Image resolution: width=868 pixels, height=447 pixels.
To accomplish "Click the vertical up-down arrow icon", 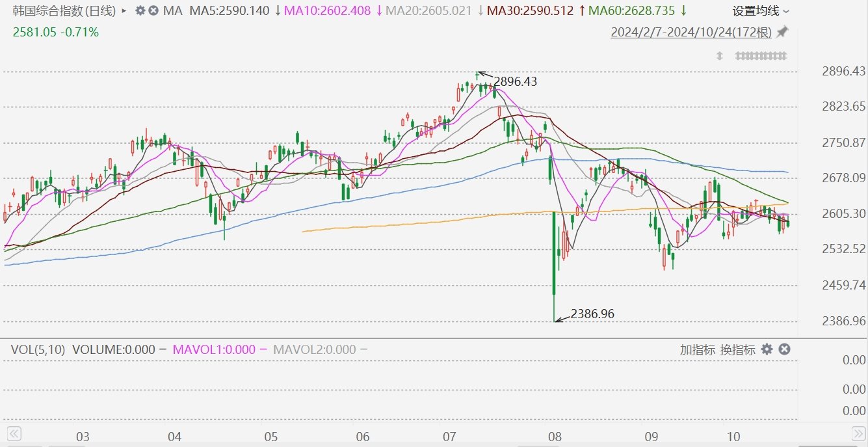I will (x=720, y=56).
